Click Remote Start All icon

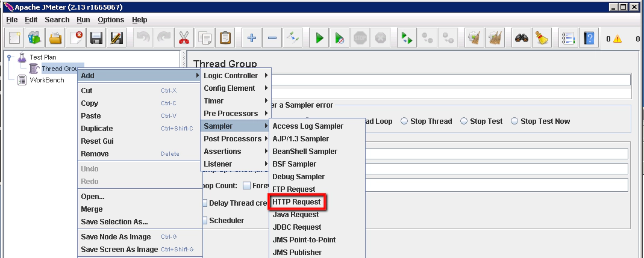(407, 38)
